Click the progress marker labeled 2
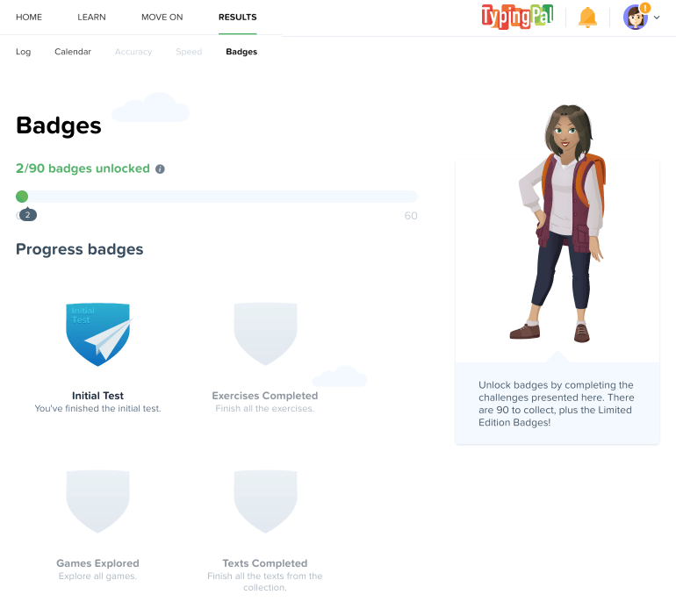The width and height of the screenshot is (676, 616). click(28, 214)
